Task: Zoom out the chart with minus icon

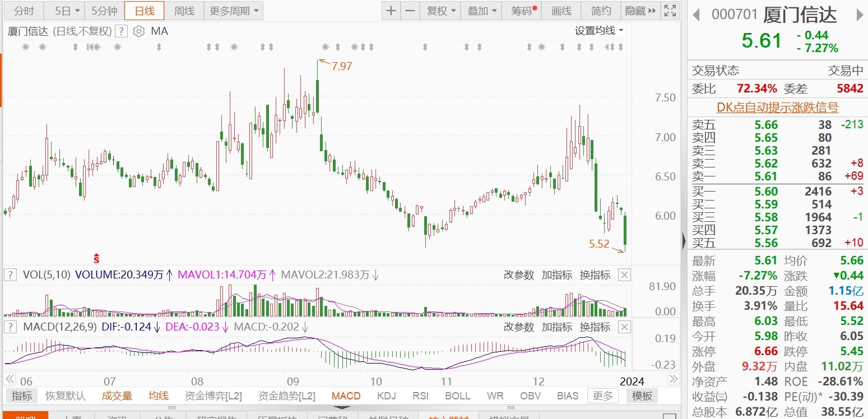Action: [x=411, y=11]
